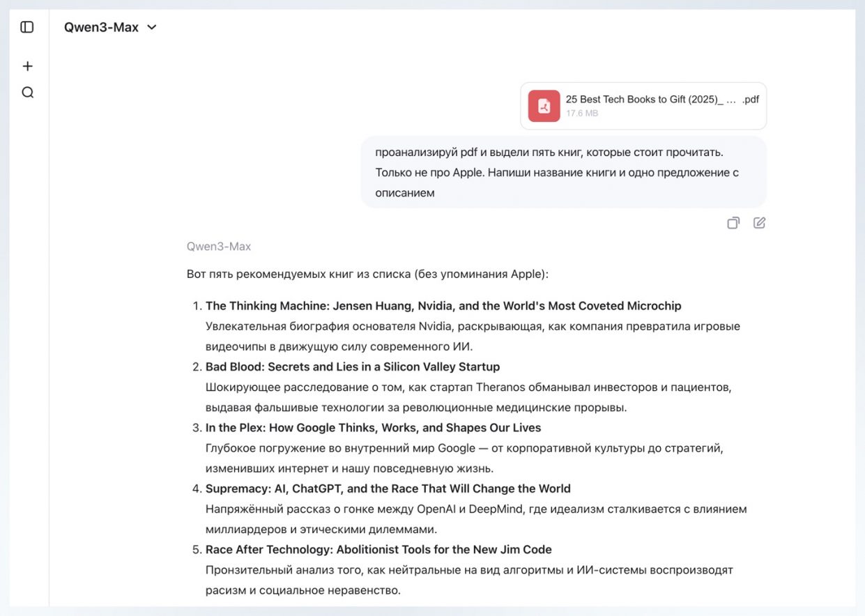Click the Qwen3-Max label above the response
The width and height of the screenshot is (865, 616).
(218, 247)
